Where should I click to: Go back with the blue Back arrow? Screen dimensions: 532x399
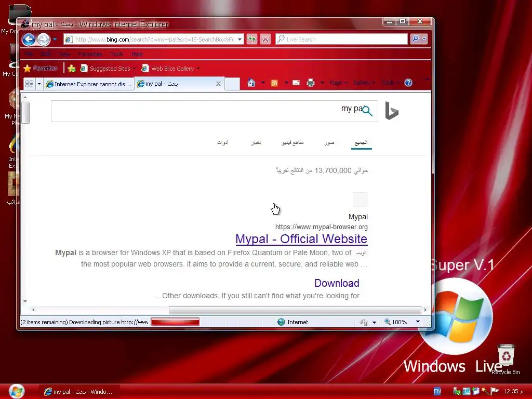coord(29,39)
